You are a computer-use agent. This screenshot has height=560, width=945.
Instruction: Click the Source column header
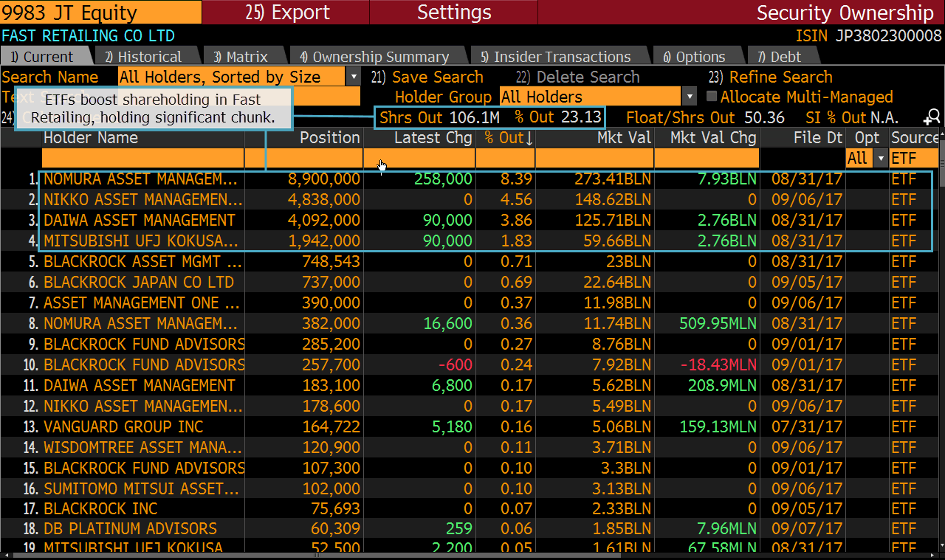point(915,137)
